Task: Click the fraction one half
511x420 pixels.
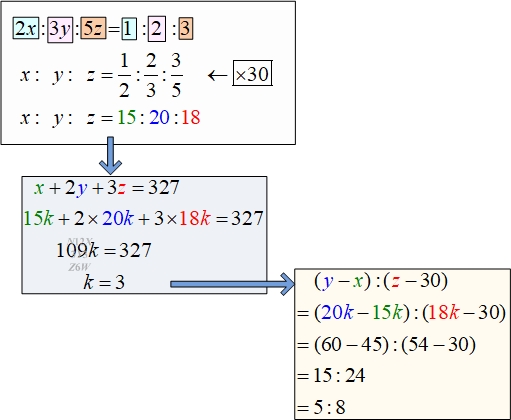Action: point(124,75)
